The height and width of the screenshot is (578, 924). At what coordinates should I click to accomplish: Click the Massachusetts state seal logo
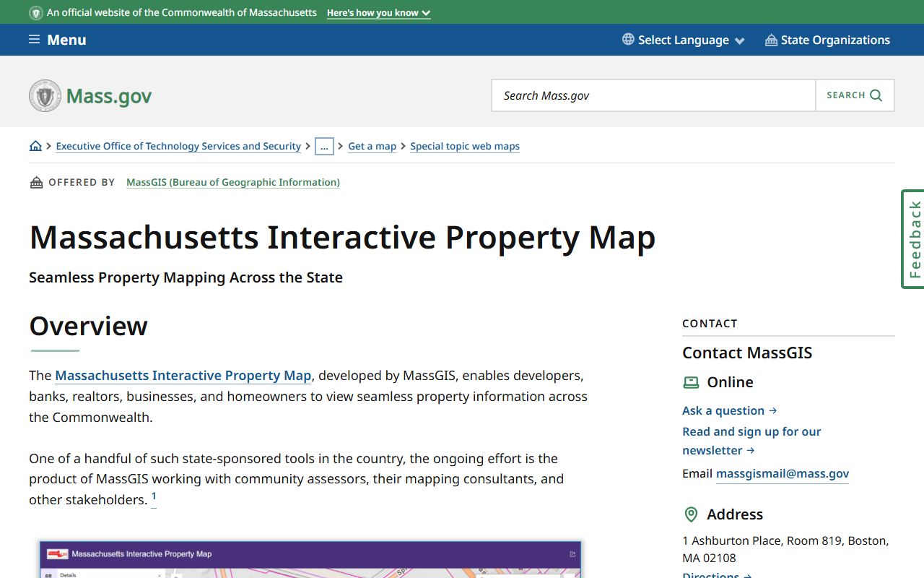click(45, 95)
